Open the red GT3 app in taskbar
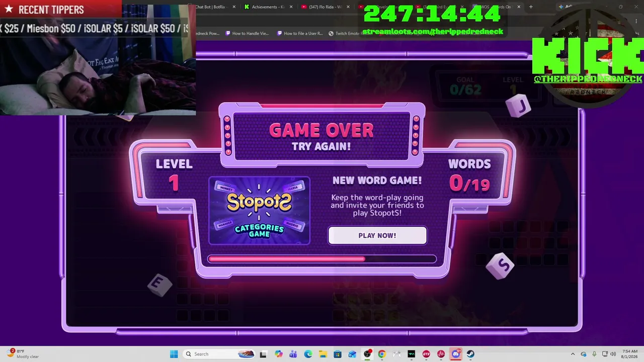Viewport: 644px width, 362px height. point(426,354)
